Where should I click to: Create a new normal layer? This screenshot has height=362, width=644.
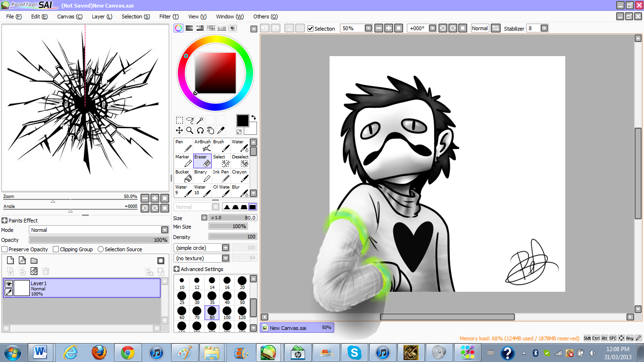(x=10, y=260)
